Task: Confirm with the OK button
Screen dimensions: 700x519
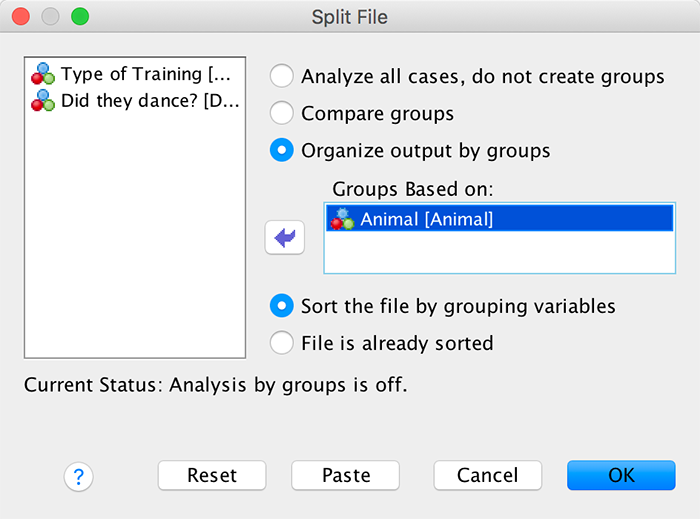Action: 621,476
